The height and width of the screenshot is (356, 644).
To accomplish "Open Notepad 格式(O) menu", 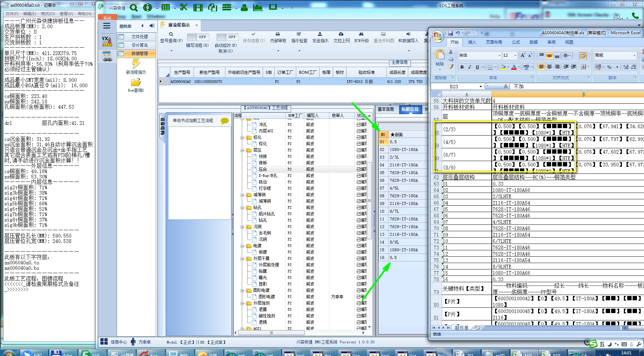I will click(48, 14).
